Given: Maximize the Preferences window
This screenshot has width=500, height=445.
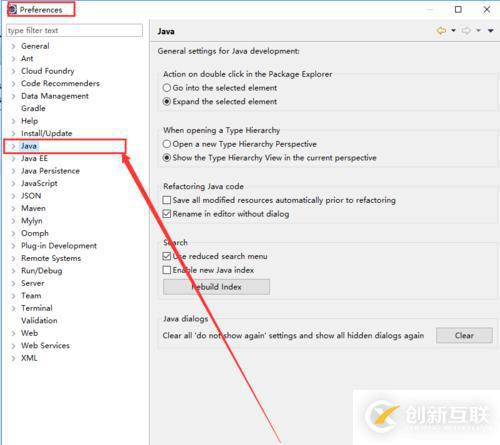Looking at the screenshot, I should click(458, 9).
